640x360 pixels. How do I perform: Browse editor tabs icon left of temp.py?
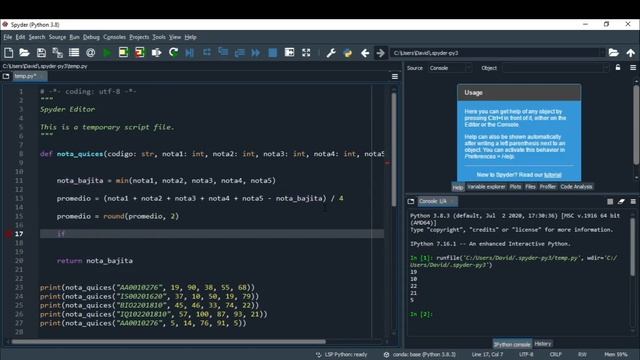click(6, 76)
